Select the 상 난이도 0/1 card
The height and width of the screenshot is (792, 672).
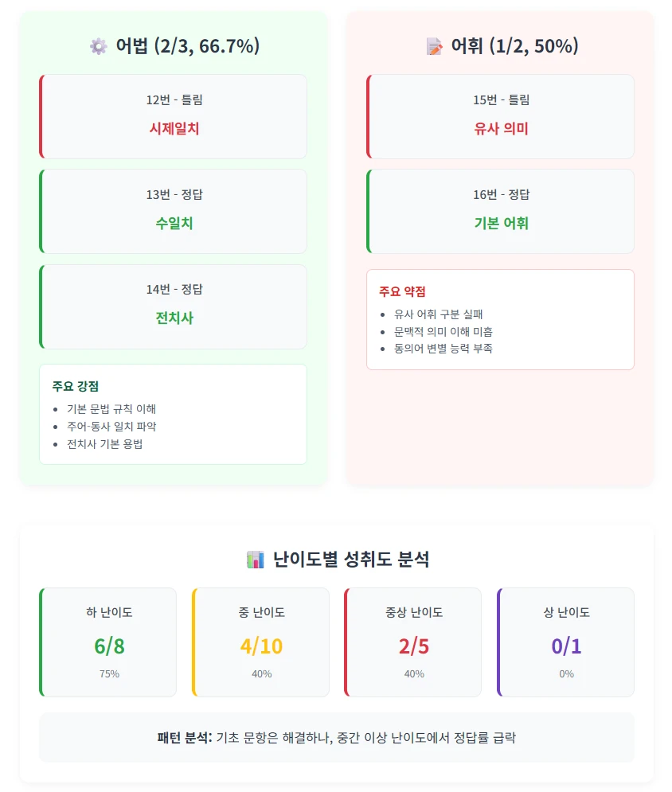[566, 642]
